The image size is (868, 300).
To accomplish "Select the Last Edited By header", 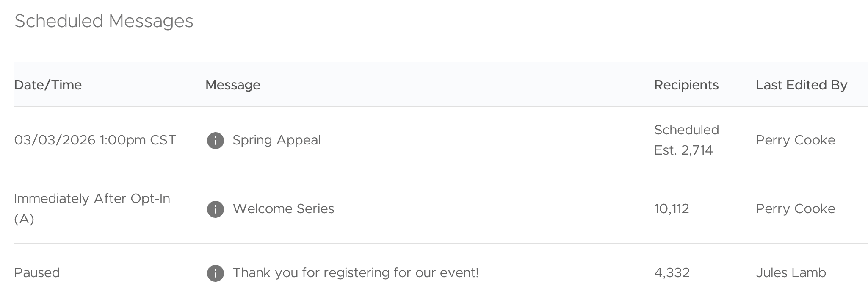I will (x=801, y=85).
